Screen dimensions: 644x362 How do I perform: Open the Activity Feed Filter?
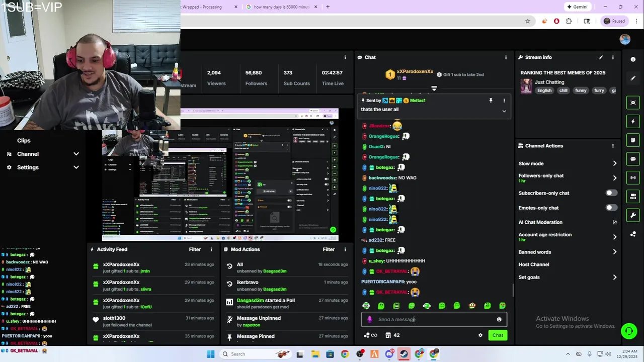click(x=195, y=249)
